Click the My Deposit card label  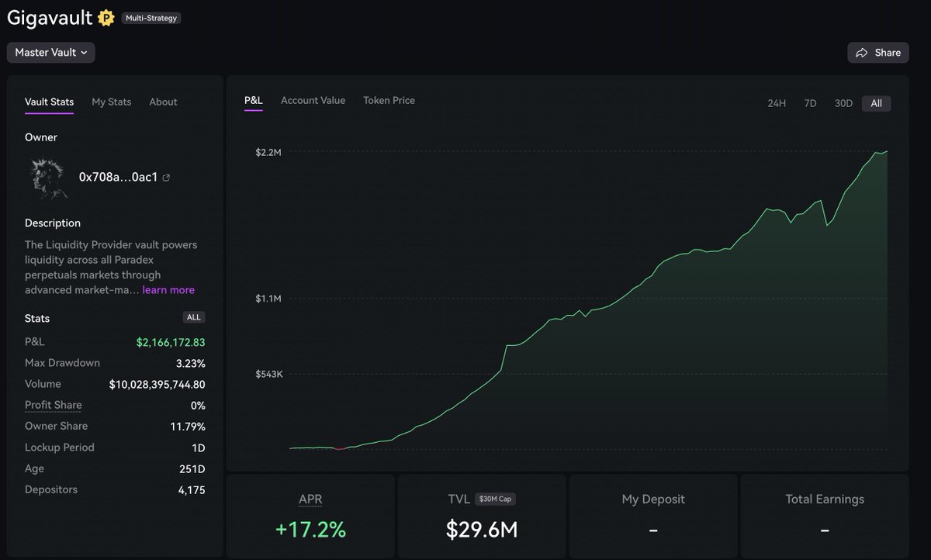(653, 500)
